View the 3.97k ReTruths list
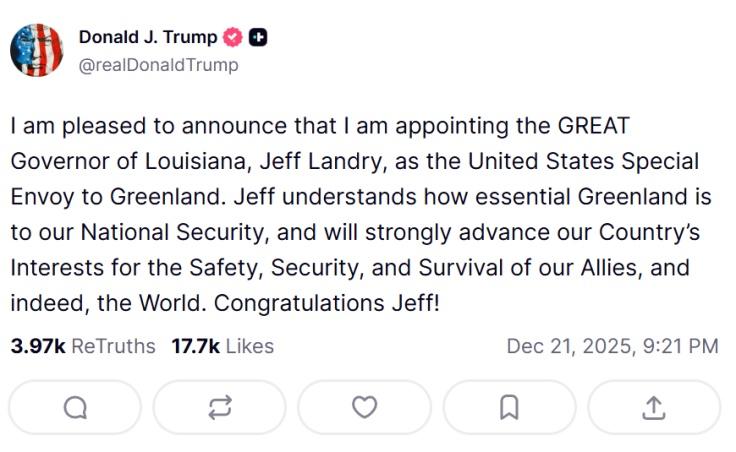 pyautogui.click(x=83, y=346)
